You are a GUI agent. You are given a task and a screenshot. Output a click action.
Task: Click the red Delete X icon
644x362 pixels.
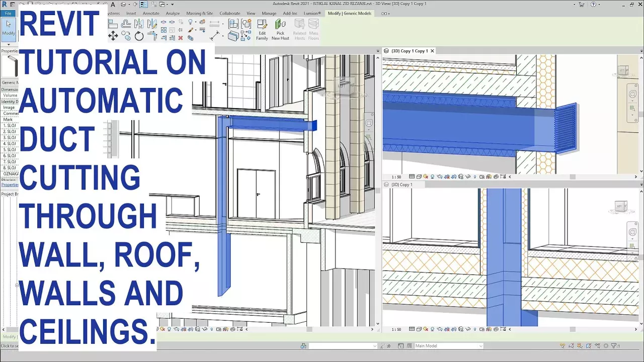tap(181, 38)
